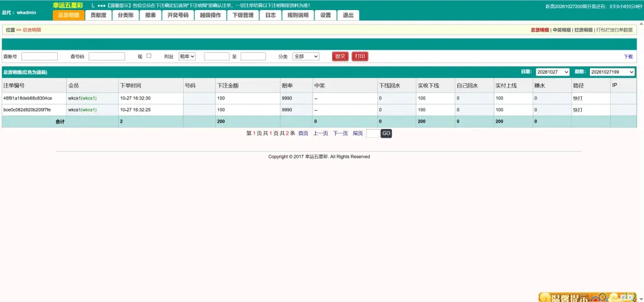Click the 下一页 pagination link

coord(340,133)
